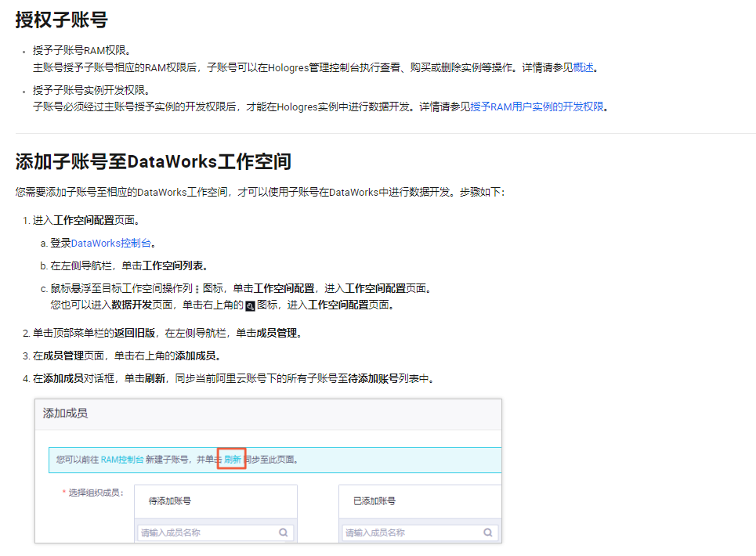This screenshot has width=756, height=556.
Task: Click the 添加子账号至DataWorks工作空间 heading
Action: pyautogui.click(x=154, y=161)
